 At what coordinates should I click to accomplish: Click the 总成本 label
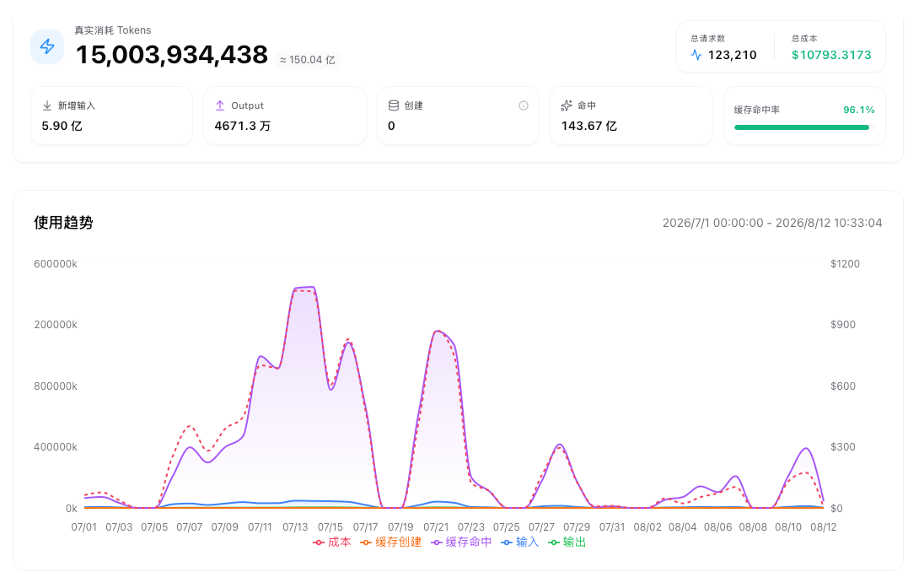(804, 38)
